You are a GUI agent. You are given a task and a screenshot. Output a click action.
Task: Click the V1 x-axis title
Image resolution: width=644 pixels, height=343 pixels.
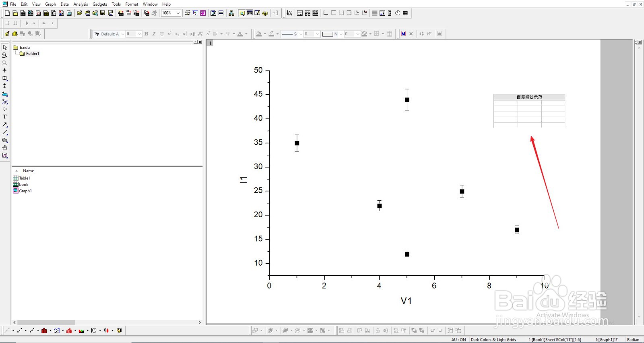(x=406, y=301)
